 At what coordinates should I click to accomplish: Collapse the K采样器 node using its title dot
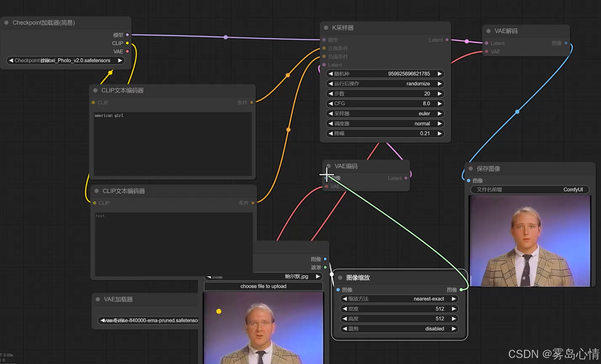[x=326, y=28]
